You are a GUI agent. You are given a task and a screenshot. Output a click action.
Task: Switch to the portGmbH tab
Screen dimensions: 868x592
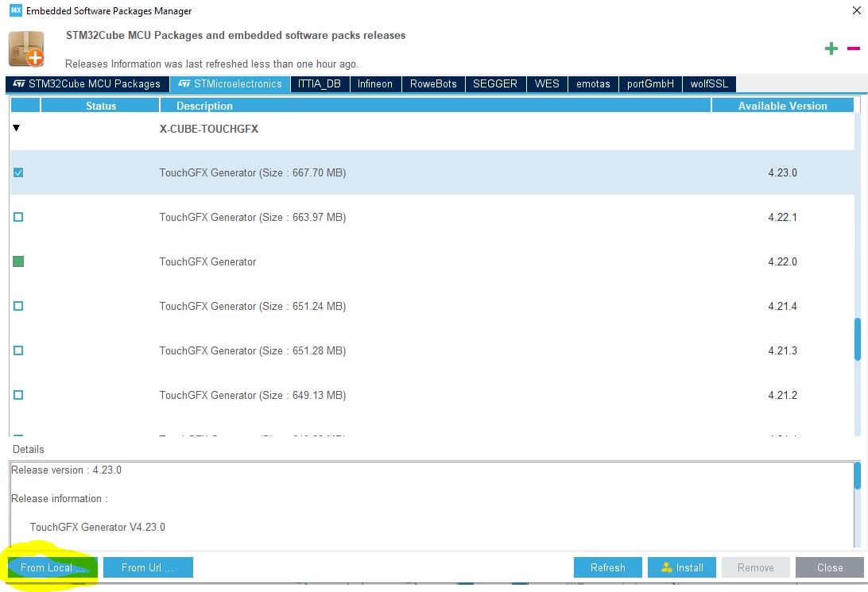pyautogui.click(x=650, y=84)
